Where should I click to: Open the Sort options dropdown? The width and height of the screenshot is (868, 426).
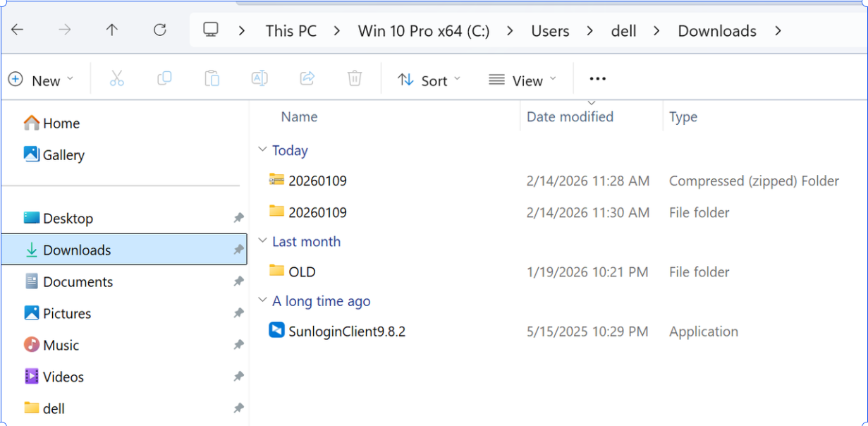[429, 80]
